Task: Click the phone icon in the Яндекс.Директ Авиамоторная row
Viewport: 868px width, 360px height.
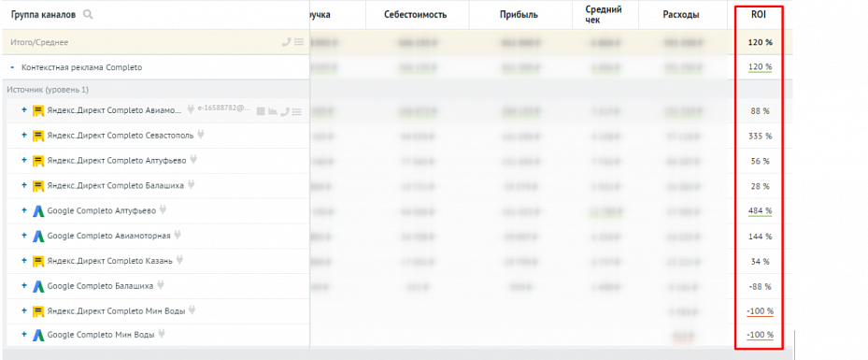Action: tap(285, 111)
